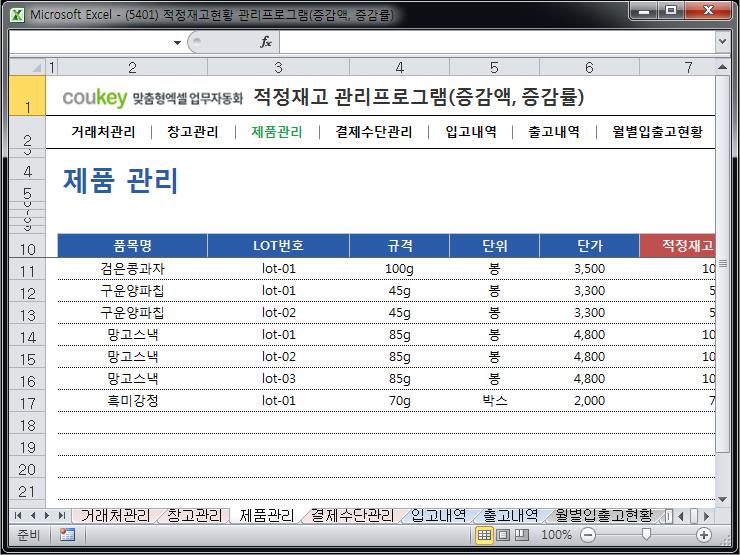Open 결제수단관리 navigation link
Screen dimensions: 740x555
(374, 132)
